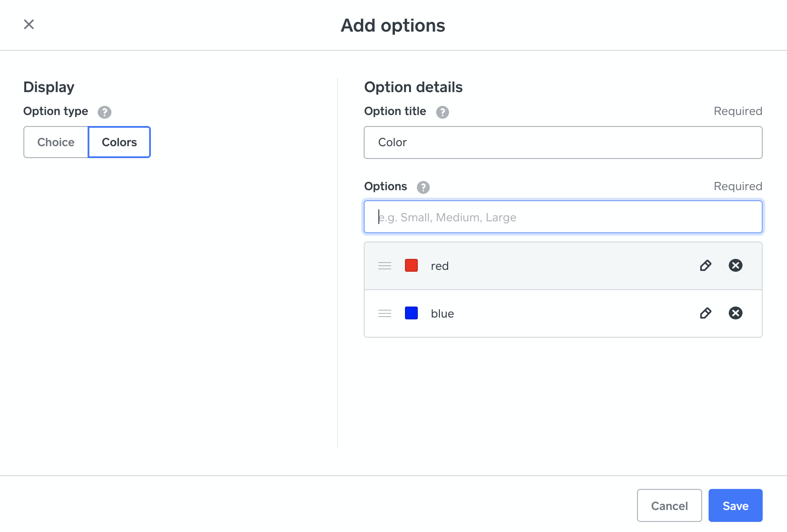Open the Option type help tooltip

pyautogui.click(x=104, y=112)
